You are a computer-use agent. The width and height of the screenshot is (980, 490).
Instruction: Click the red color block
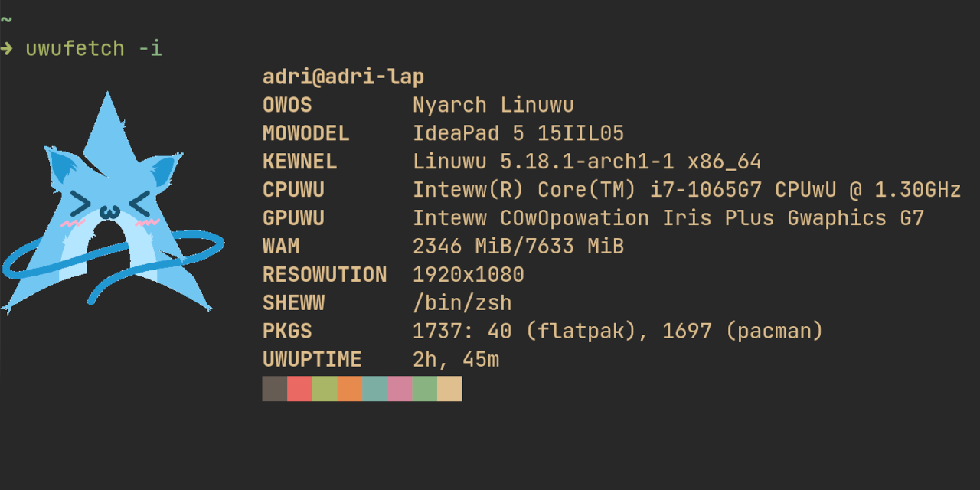click(299, 388)
